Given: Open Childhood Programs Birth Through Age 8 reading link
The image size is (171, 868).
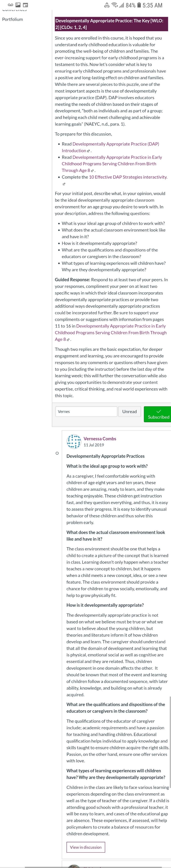Looking at the screenshot, I should (112, 164).
